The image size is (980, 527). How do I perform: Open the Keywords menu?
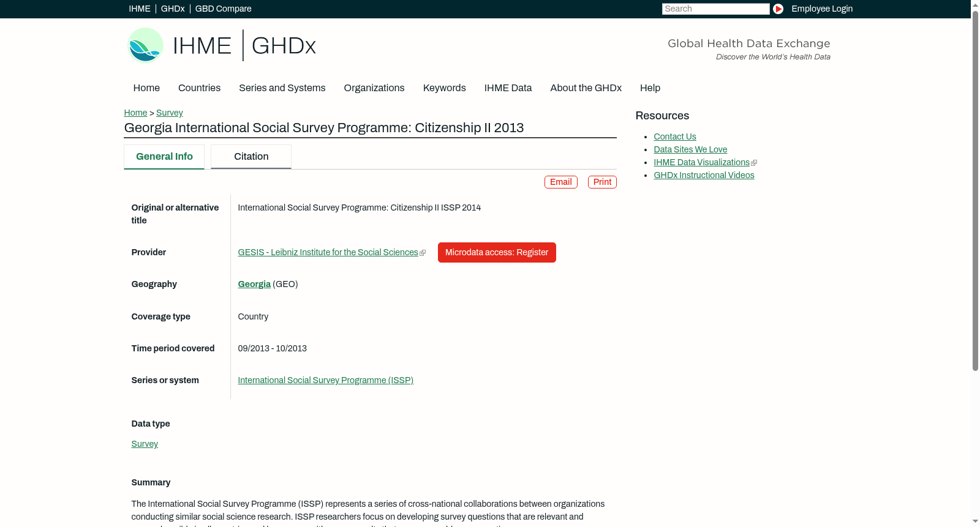coord(444,88)
